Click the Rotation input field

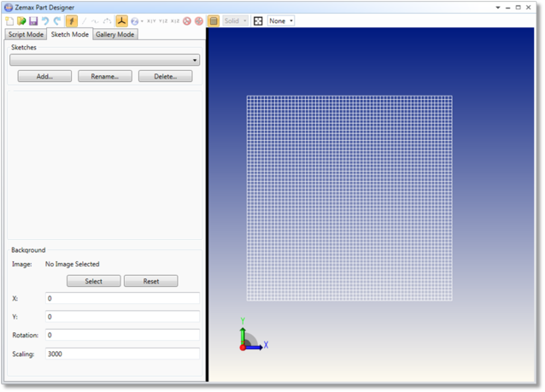[122, 335]
